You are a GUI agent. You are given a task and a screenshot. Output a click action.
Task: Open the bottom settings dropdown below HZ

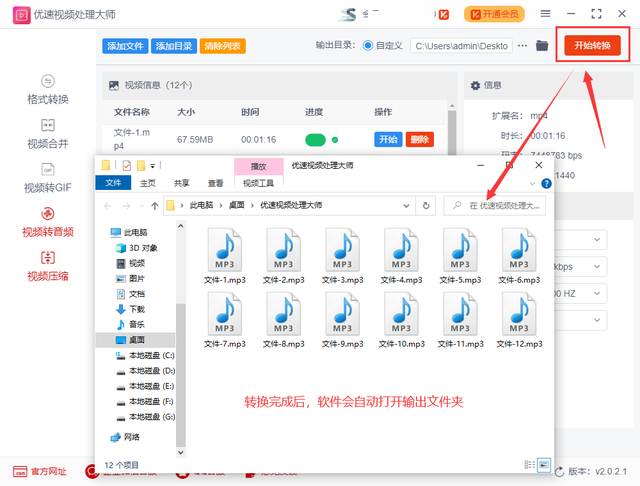[597, 320]
